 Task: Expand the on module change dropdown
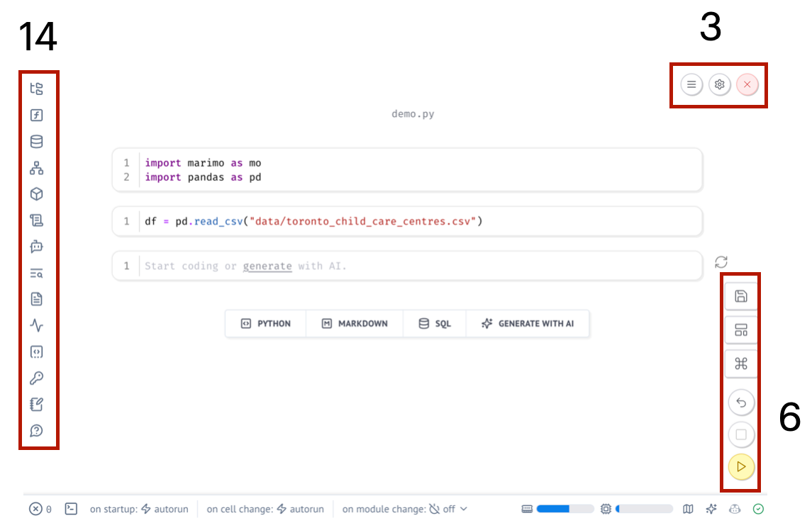pos(448,509)
